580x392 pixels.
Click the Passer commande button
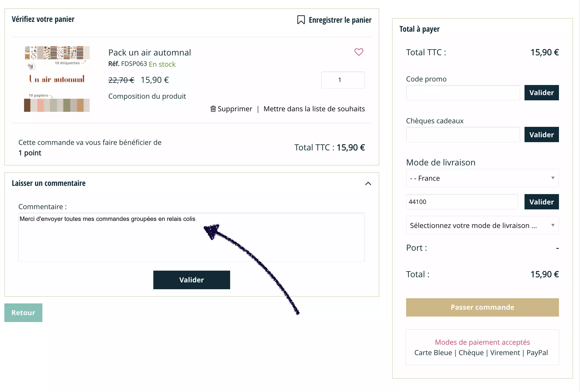tap(482, 307)
